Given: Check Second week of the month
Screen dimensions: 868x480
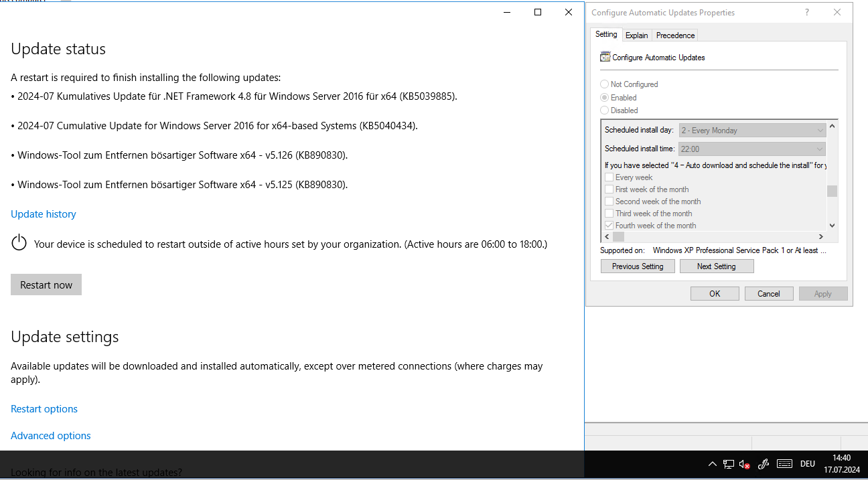Looking at the screenshot, I should click(x=609, y=202).
